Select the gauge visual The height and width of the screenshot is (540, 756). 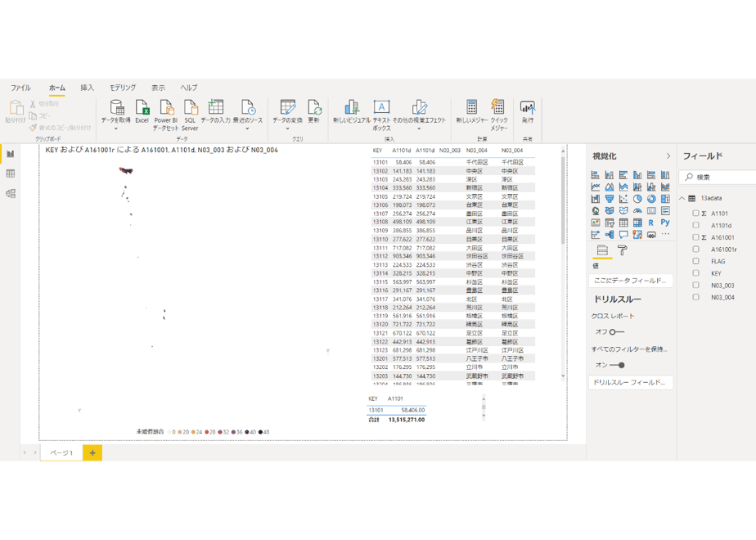[637, 211]
